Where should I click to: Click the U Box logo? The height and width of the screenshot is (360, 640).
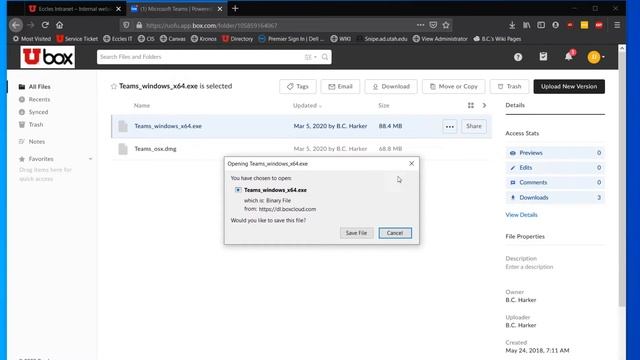coord(48,57)
